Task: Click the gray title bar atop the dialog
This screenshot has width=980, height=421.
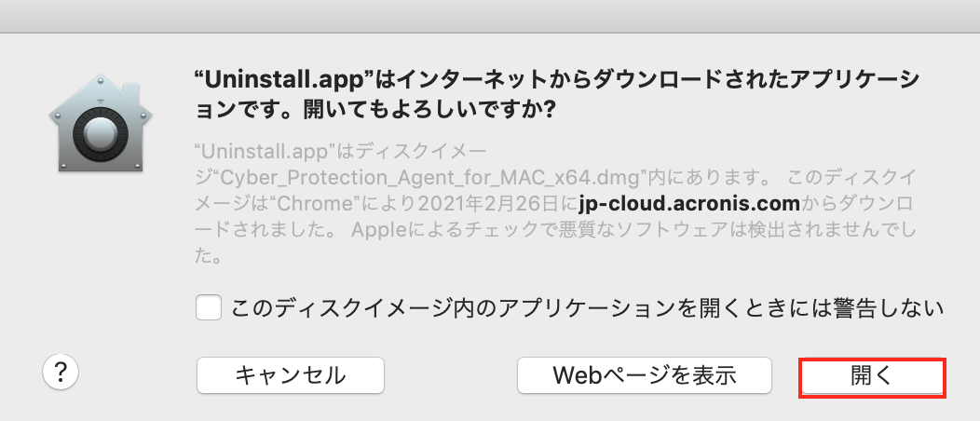Action: 490,16
